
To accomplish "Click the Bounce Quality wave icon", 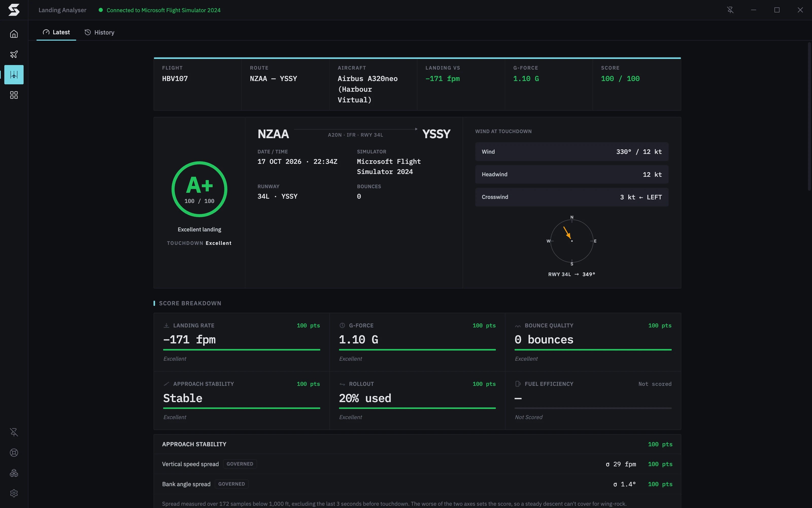I will point(518,326).
